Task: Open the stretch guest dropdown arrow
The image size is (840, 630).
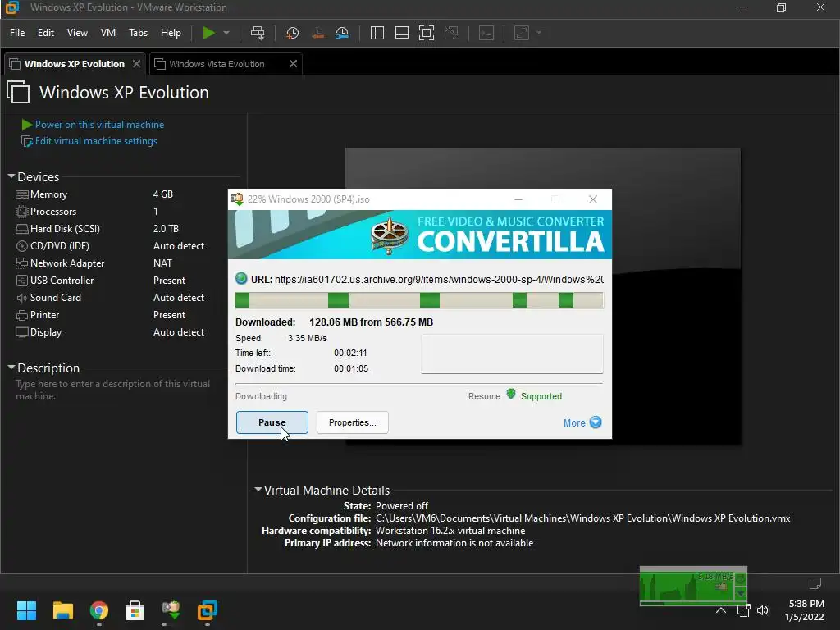Action: [539, 33]
